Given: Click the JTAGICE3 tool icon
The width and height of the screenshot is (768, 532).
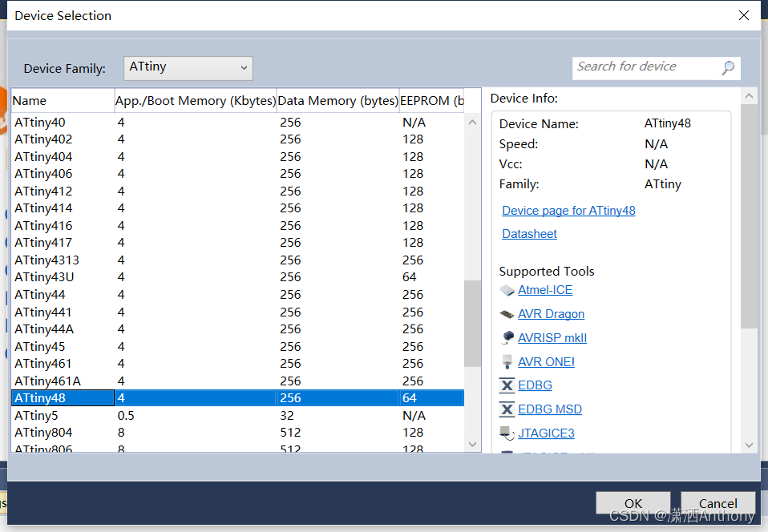Looking at the screenshot, I should point(507,433).
